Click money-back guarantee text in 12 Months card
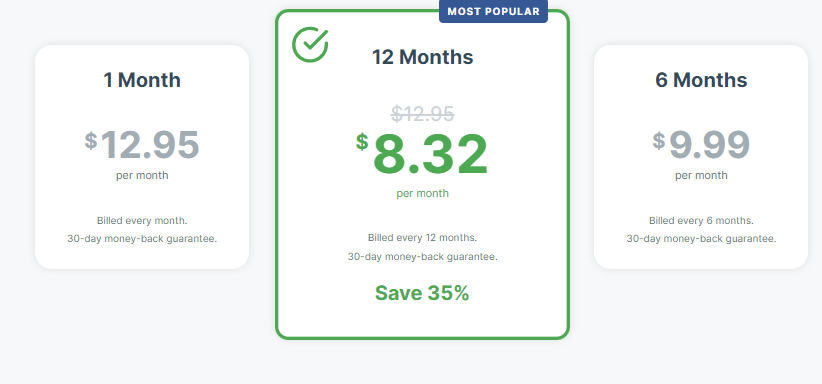 click(x=423, y=257)
